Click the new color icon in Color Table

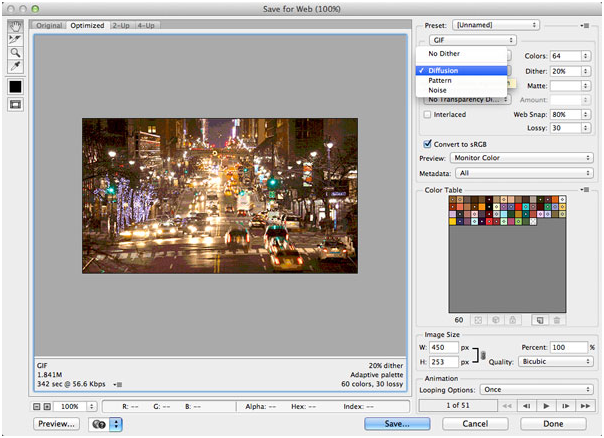point(538,318)
